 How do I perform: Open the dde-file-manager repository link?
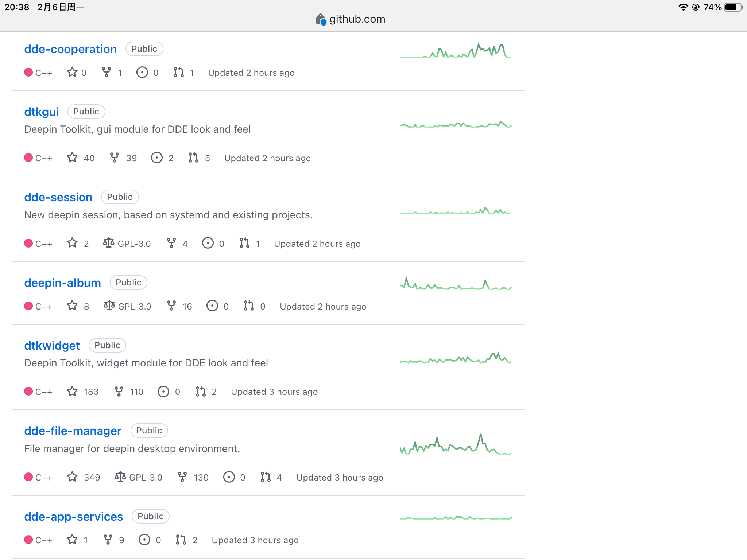click(73, 431)
